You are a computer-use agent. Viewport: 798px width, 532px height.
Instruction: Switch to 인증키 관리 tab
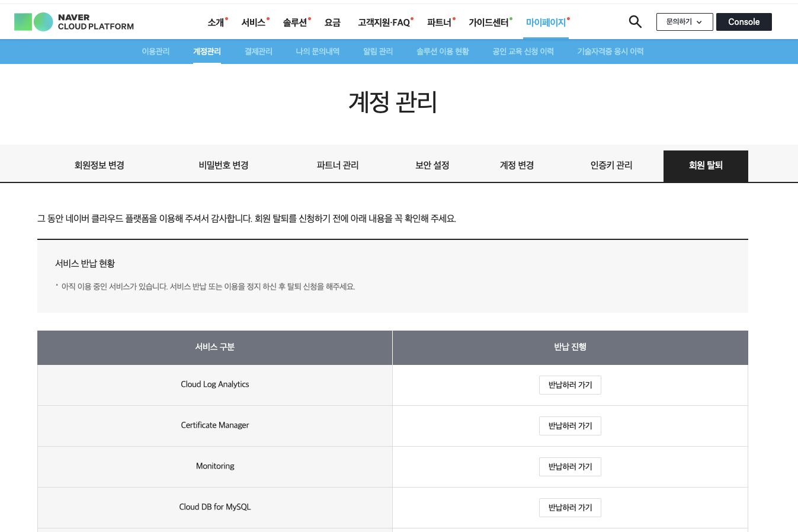pos(611,165)
